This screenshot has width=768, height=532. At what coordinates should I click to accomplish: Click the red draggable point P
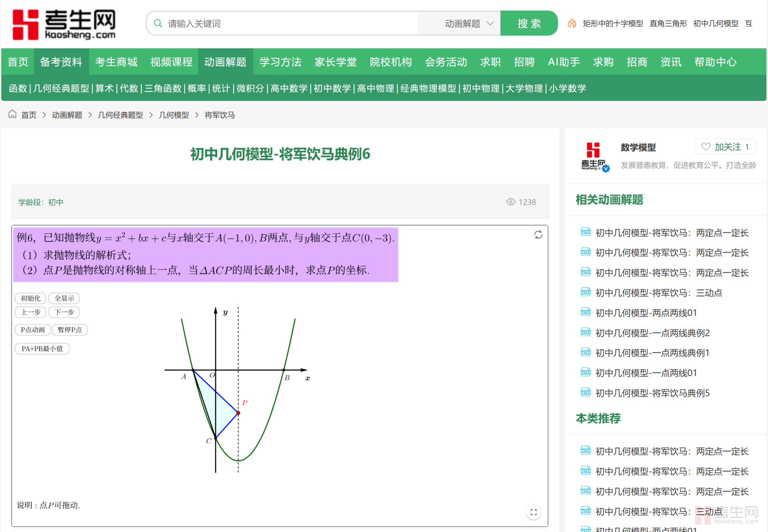238,413
